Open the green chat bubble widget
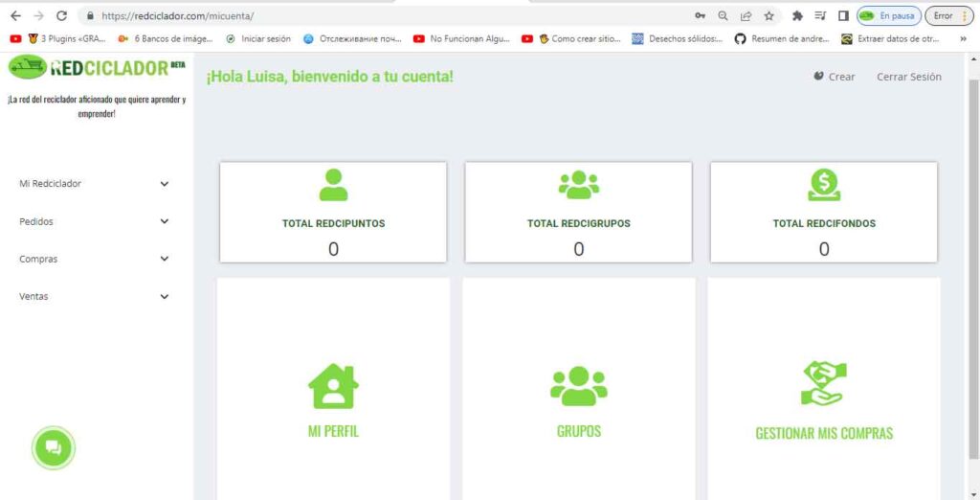 (x=54, y=447)
